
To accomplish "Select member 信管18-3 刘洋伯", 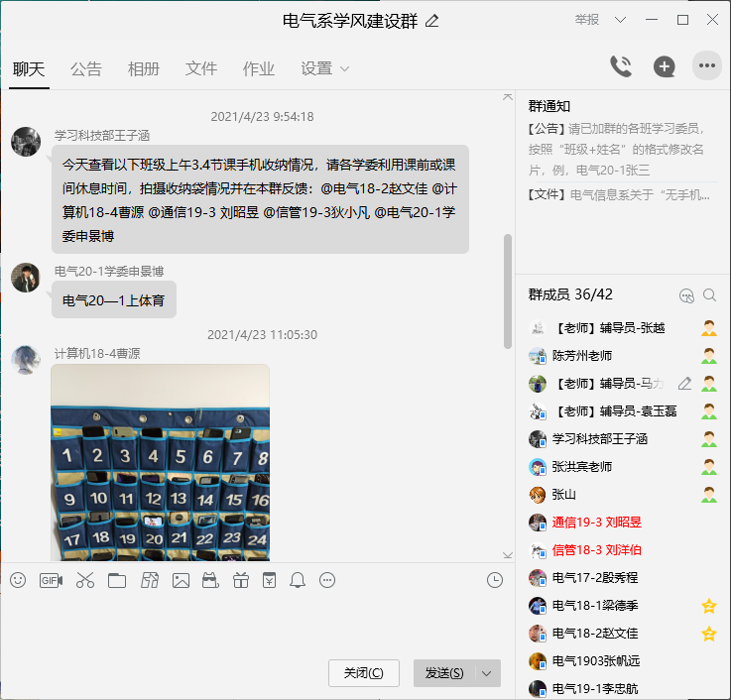I will tap(622, 550).
